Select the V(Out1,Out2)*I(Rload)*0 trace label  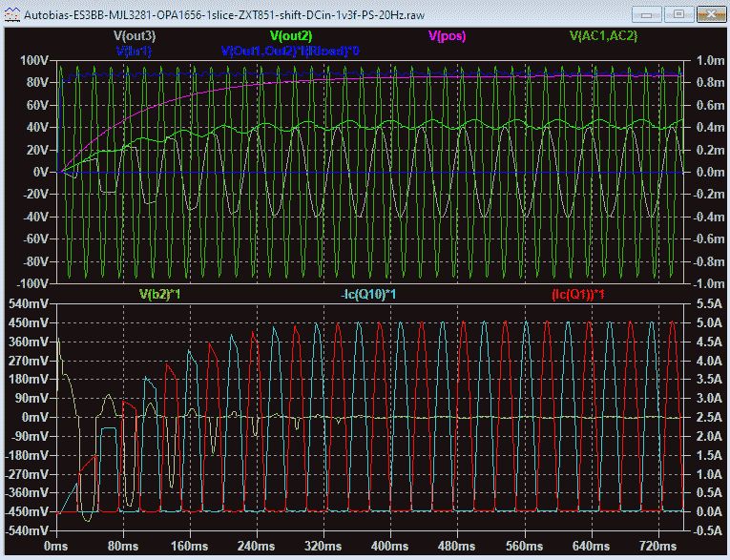(x=290, y=51)
